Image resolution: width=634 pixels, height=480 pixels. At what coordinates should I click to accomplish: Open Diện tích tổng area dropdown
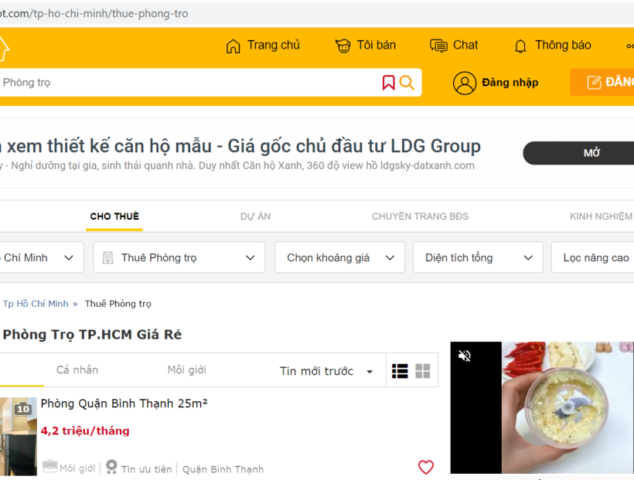click(477, 258)
